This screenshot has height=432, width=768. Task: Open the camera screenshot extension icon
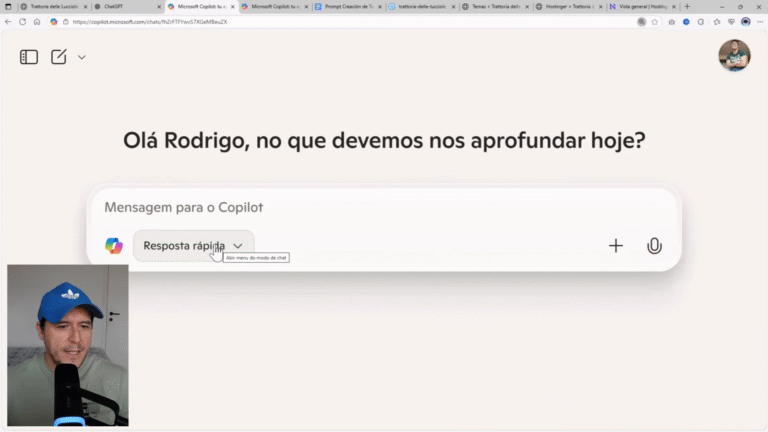pos(672,22)
